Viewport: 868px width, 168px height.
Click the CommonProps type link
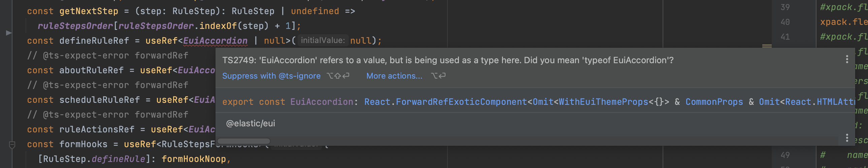click(714, 102)
